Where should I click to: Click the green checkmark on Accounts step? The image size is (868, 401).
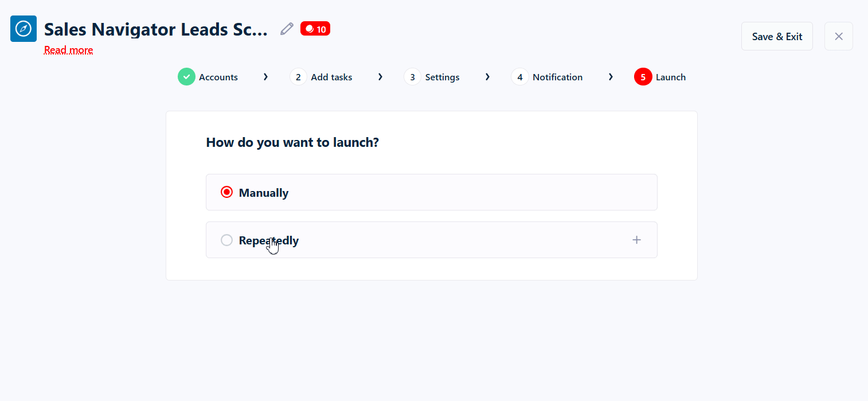pos(186,77)
